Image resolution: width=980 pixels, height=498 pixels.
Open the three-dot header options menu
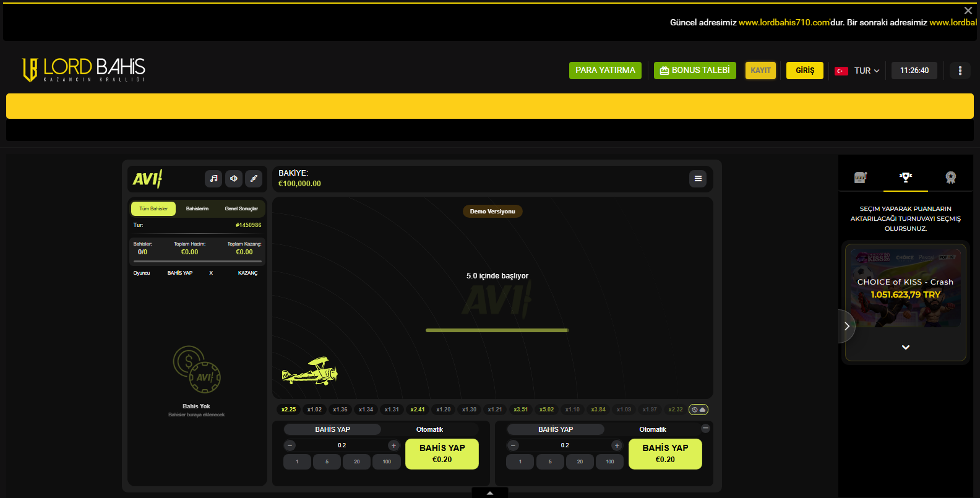960,71
